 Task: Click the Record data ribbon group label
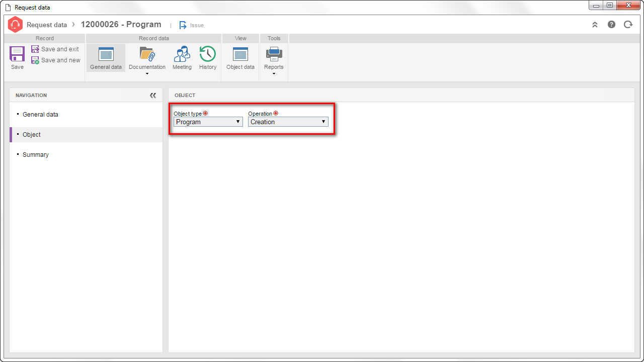coord(154,38)
